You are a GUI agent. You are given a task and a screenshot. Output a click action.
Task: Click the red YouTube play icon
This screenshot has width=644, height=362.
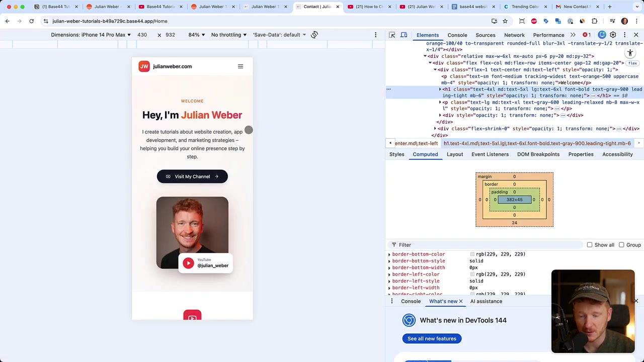click(x=188, y=263)
